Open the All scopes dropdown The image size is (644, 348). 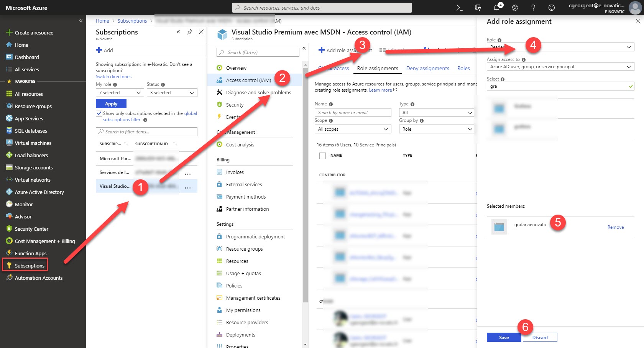(x=353, y=129)
